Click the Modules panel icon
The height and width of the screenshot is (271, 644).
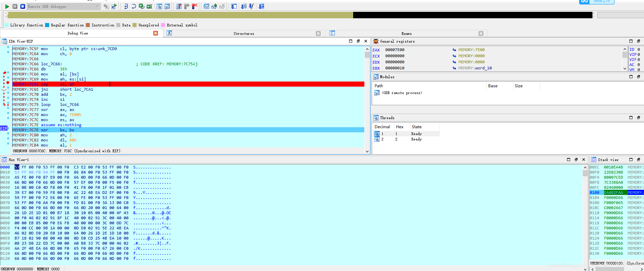coord(376,77)
